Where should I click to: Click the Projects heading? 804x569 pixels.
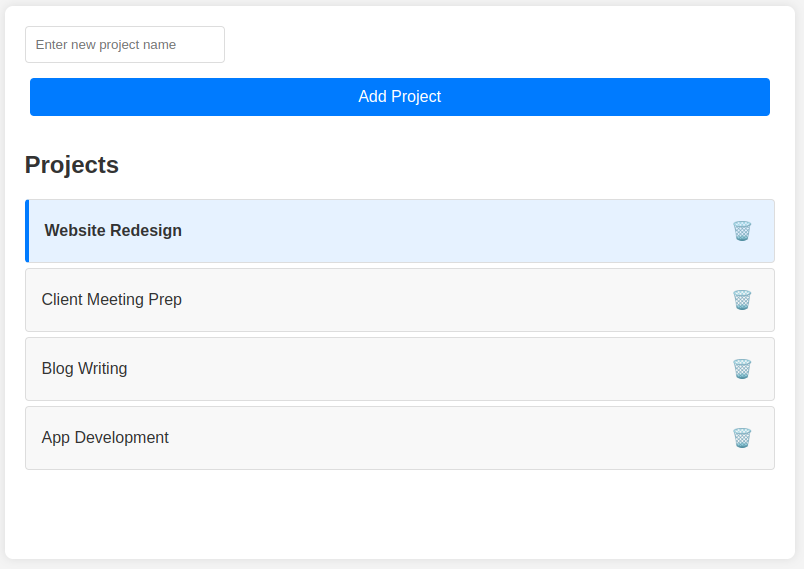[x=72, y=165]
